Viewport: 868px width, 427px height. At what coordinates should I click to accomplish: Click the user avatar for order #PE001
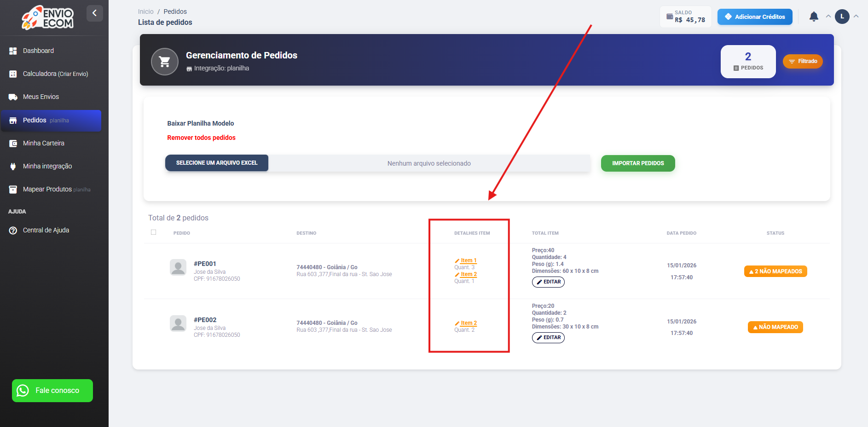tap(178, 267)
